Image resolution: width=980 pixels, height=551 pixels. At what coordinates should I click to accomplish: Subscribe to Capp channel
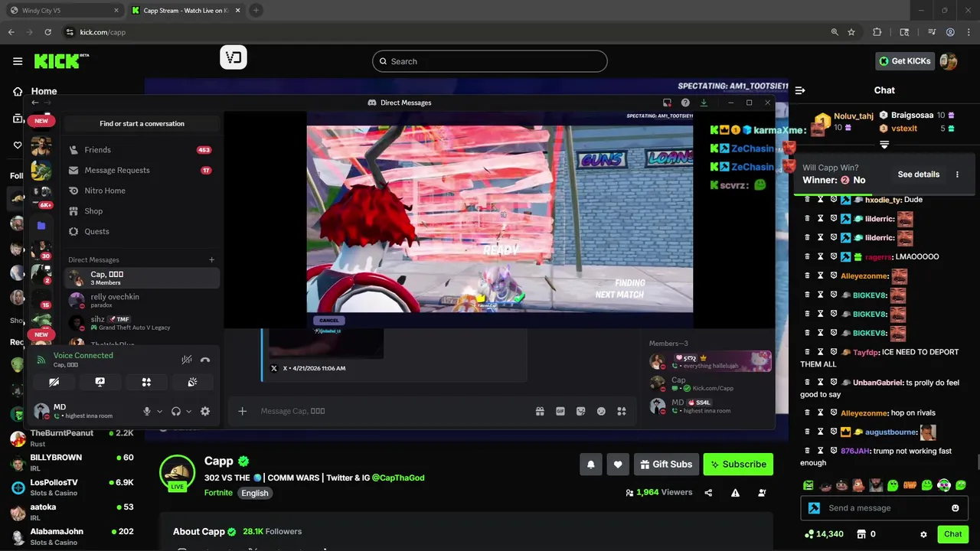pos(738,464)
